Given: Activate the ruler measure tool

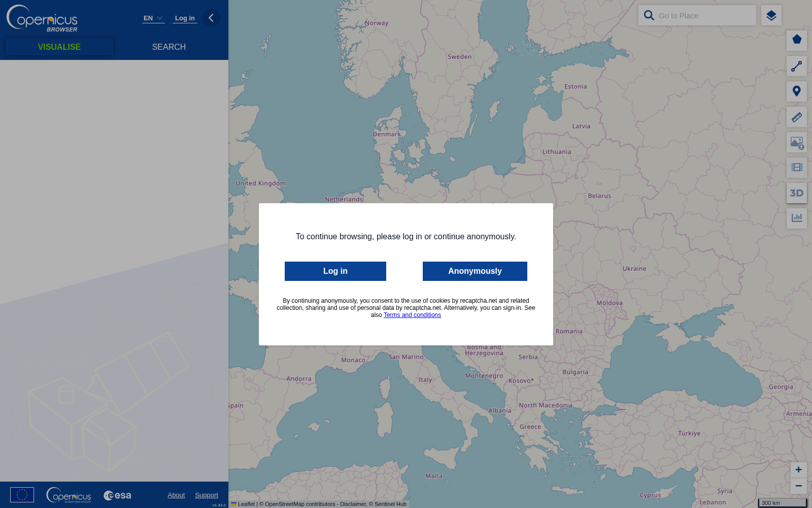Looking at the screenshot, I should click(797, 117).
